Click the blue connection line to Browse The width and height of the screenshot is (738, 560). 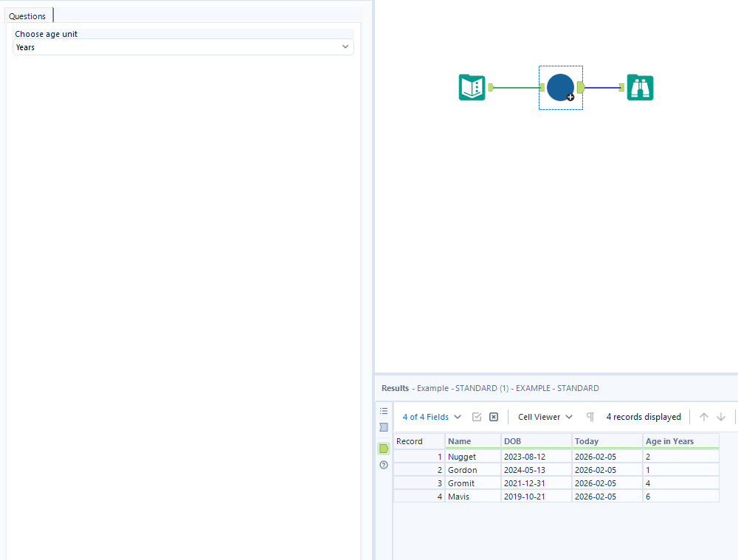tap(602, 88)
